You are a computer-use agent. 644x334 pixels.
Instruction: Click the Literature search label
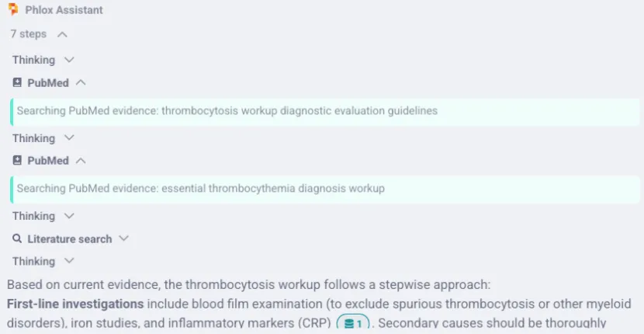[x=69, y=239]
